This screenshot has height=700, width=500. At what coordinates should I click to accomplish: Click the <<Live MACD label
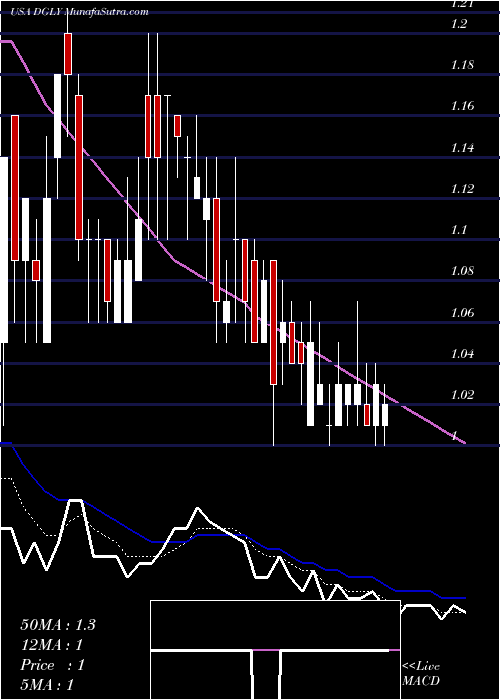point(421,673)
